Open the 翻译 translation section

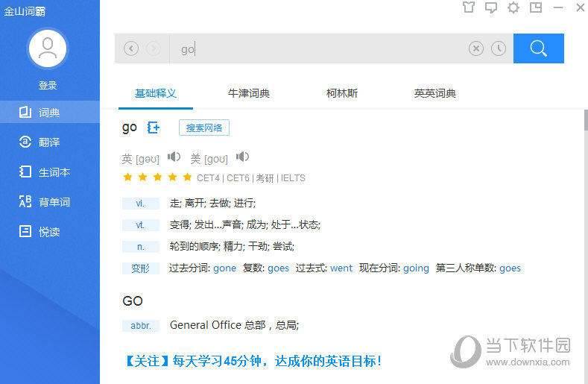coord(50,142)
